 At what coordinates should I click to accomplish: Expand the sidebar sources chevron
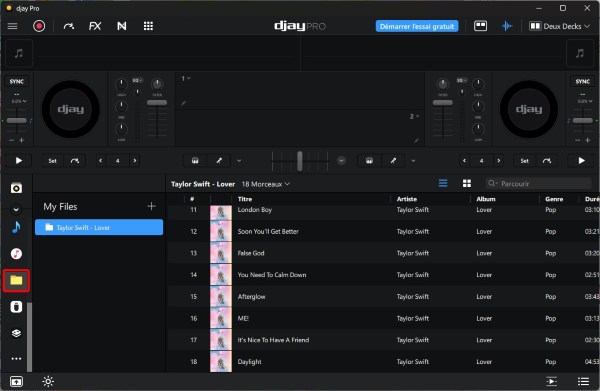click(16, 209)
